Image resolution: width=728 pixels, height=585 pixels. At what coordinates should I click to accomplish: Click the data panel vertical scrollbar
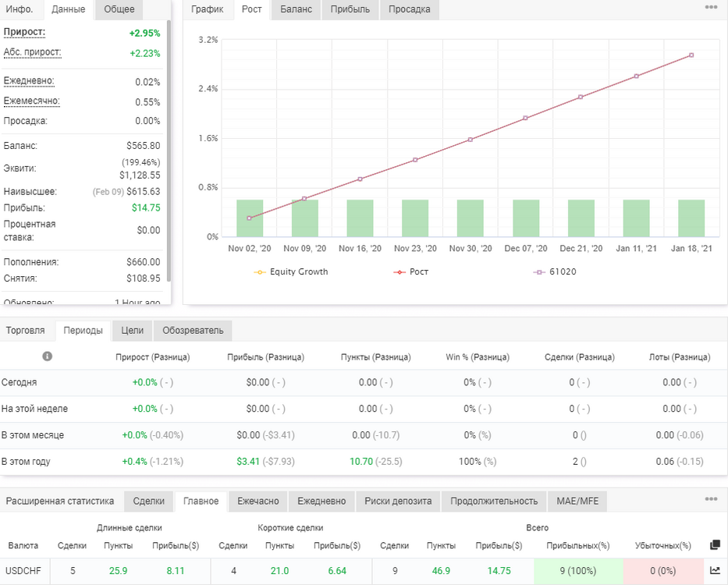click(x=169, y=151)
